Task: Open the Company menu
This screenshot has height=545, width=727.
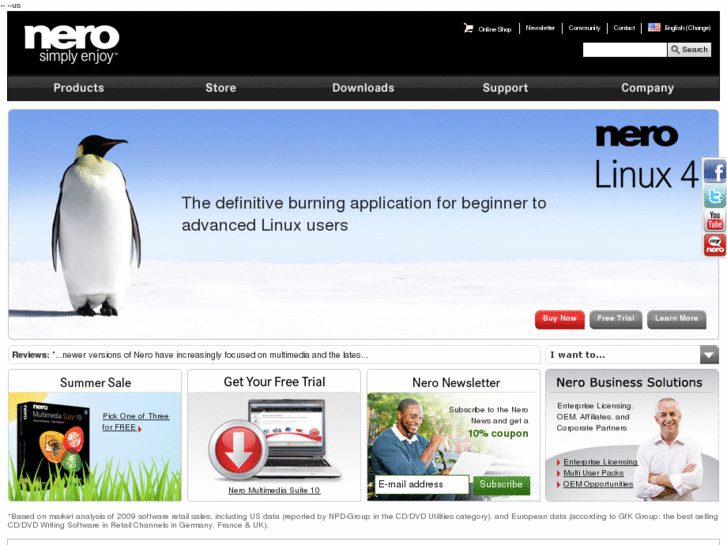Action: [647, 88]
